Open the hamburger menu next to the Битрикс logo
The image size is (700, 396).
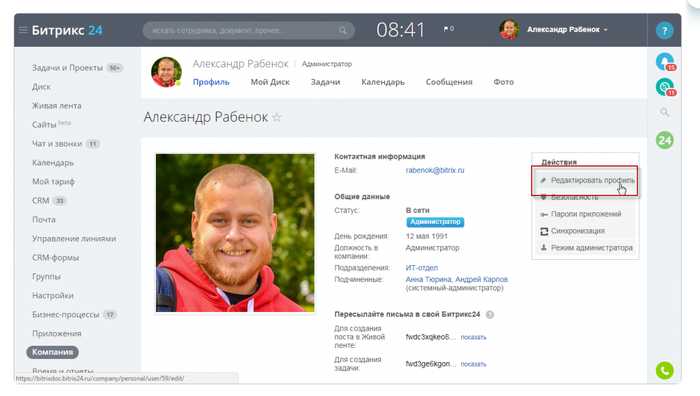(23, 30)
